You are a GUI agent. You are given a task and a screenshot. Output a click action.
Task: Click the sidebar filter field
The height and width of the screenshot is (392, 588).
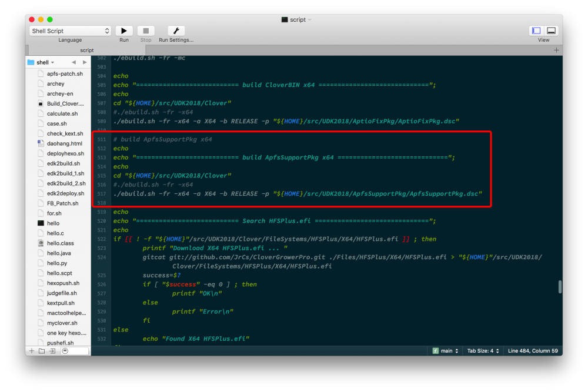point(75,351)
